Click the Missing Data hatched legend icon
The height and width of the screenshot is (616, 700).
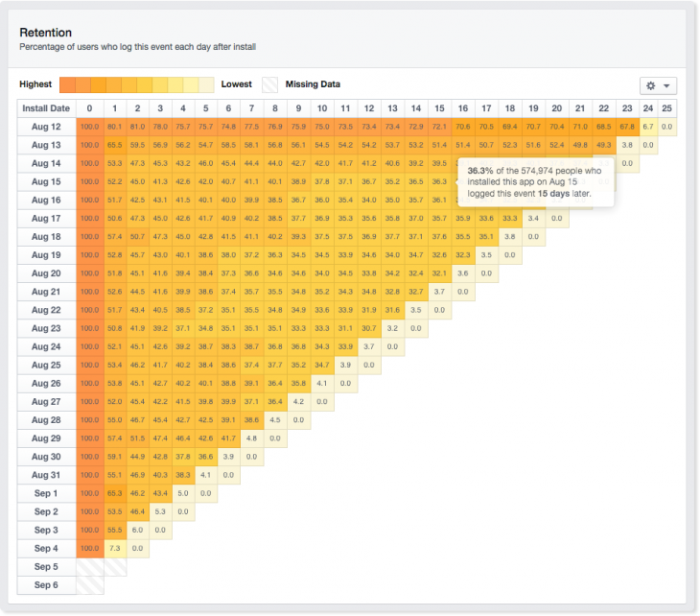[x=271, y=84]
